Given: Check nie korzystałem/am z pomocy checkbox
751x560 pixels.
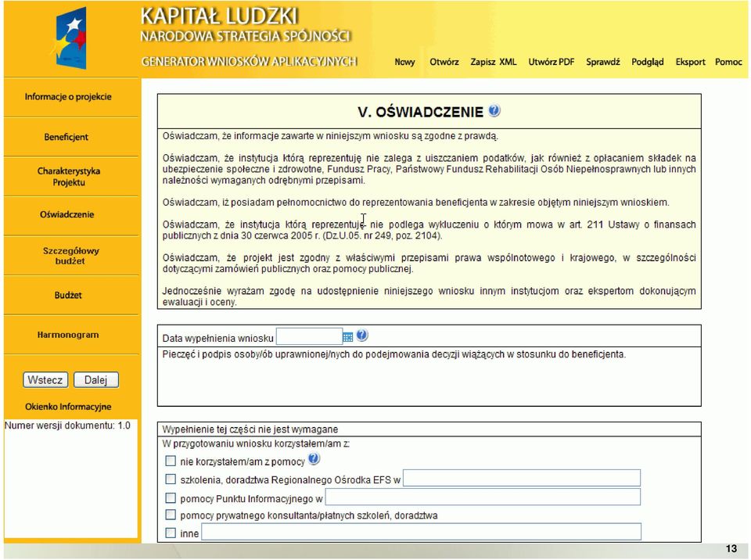Looking at the screenshot, I should tap(171, 461).
